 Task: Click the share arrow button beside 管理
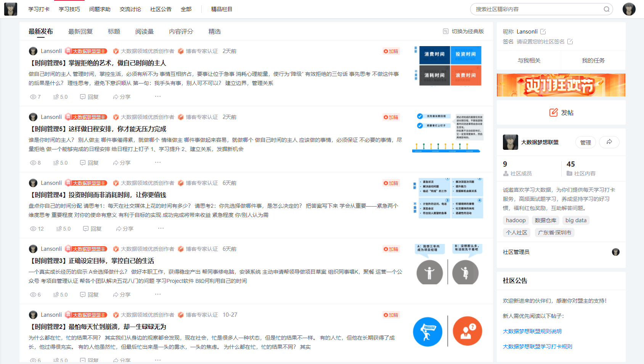[x=609, y=142]
